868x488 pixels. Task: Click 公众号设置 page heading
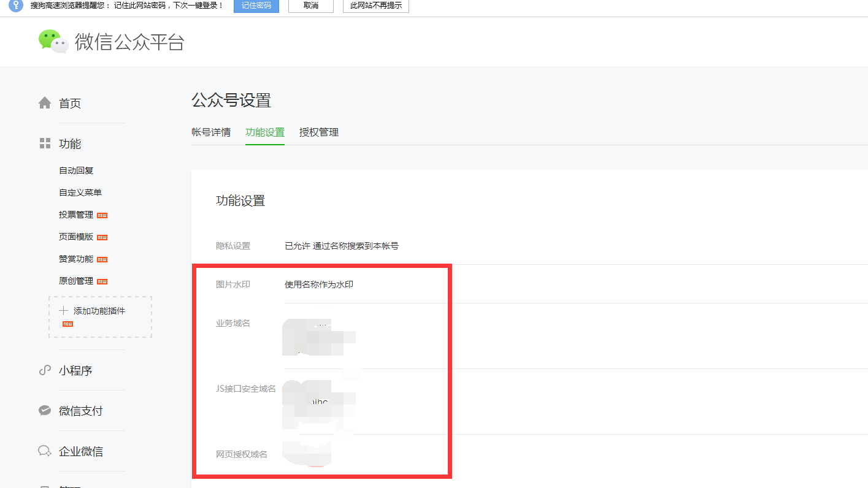coord(231,100)
